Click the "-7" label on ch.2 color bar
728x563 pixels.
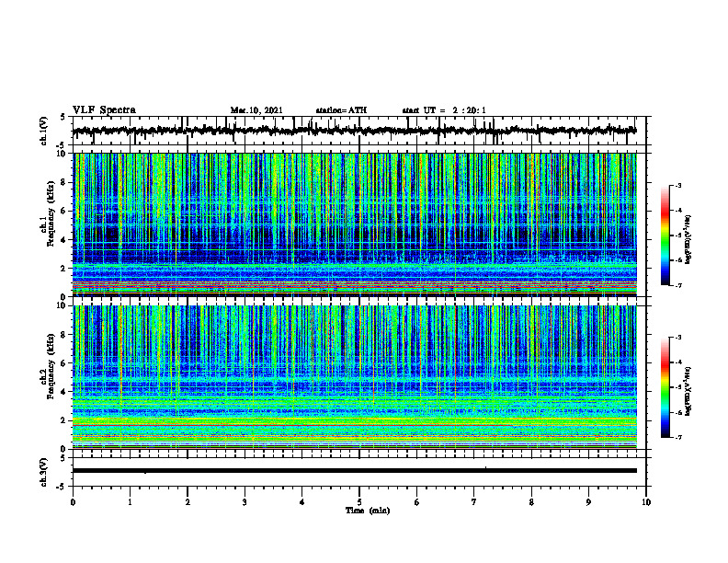[678, 438]
